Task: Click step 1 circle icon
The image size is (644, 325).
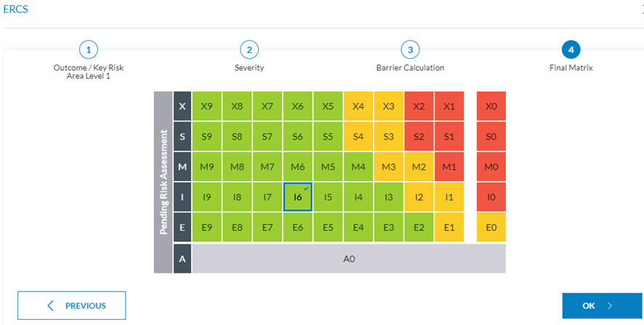Action: pos(88,49)
